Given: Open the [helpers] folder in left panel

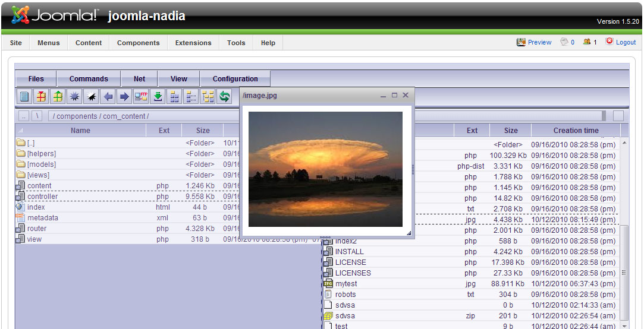Looking at the screenshot, I should coord(41,154).
